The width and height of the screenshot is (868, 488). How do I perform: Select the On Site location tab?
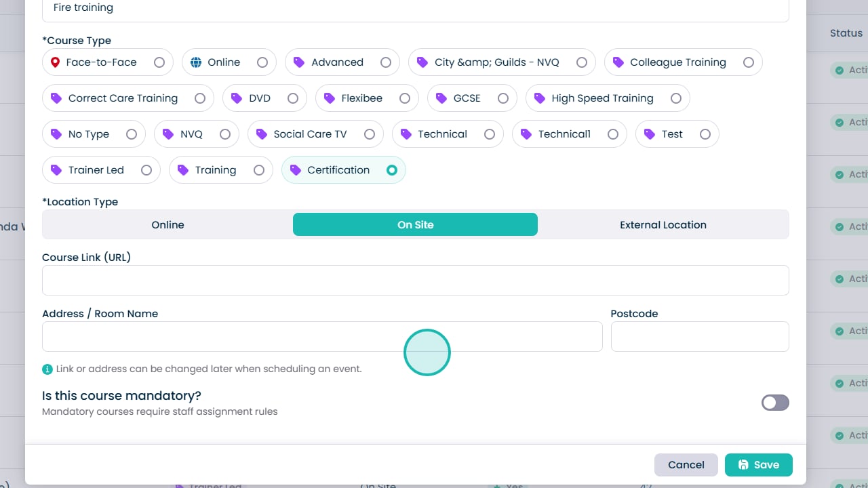pos(415,225)
